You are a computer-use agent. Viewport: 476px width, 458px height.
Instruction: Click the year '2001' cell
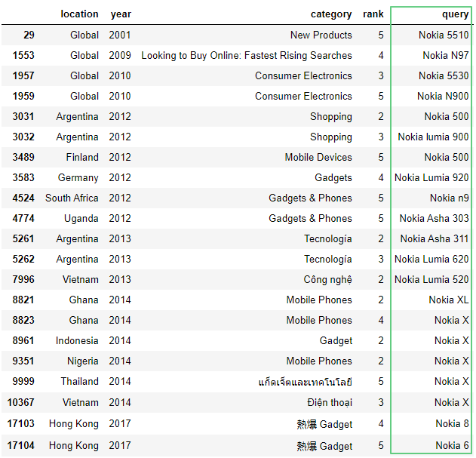(120, 35)
